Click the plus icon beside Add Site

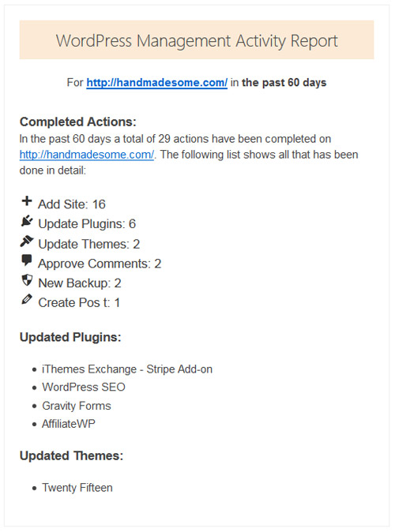tap(27, 200)
